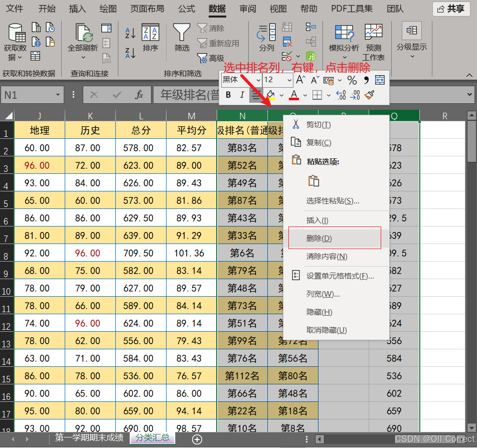This screenshot has height=448, width=477.
Task: Click the select-all corner triangle
Action: click(x=9, y=115)
